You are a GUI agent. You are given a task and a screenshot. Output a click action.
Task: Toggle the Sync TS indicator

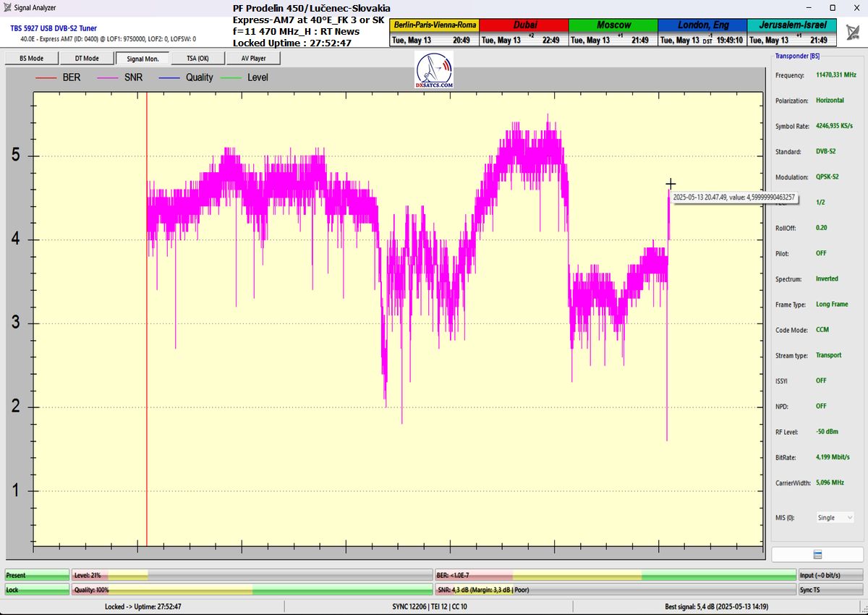coord(829,590)
